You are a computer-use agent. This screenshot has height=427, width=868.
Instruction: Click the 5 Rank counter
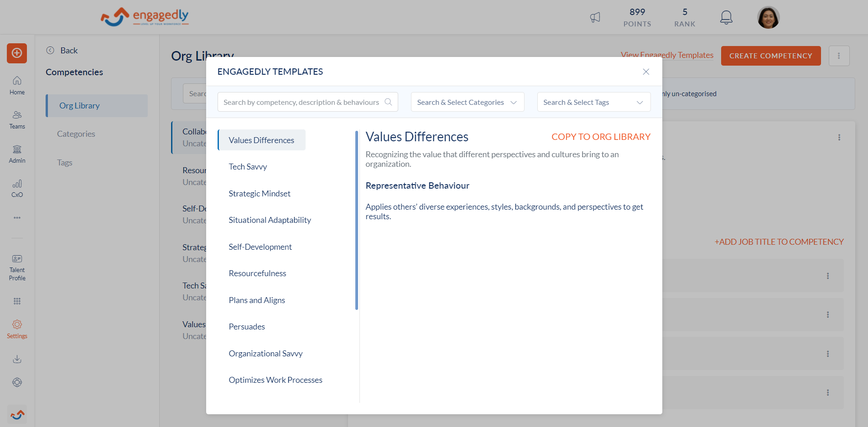click(685, 17)
